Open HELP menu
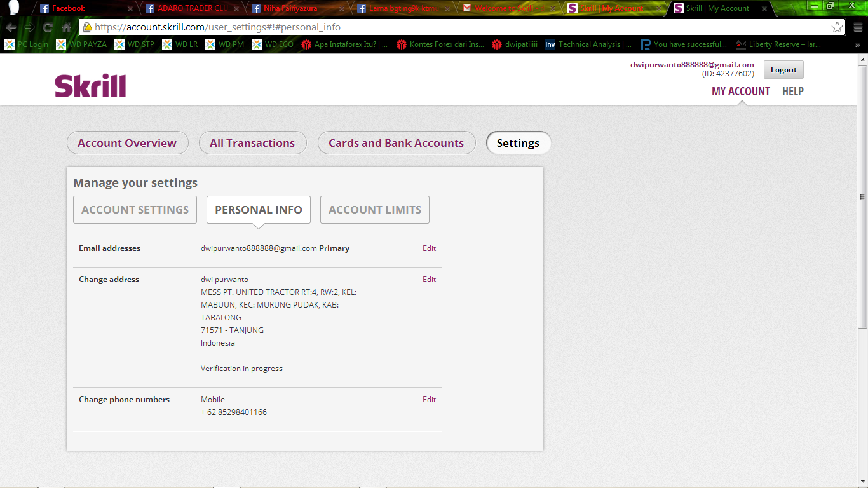Screen dimensions: 868x488 point(793,91)
